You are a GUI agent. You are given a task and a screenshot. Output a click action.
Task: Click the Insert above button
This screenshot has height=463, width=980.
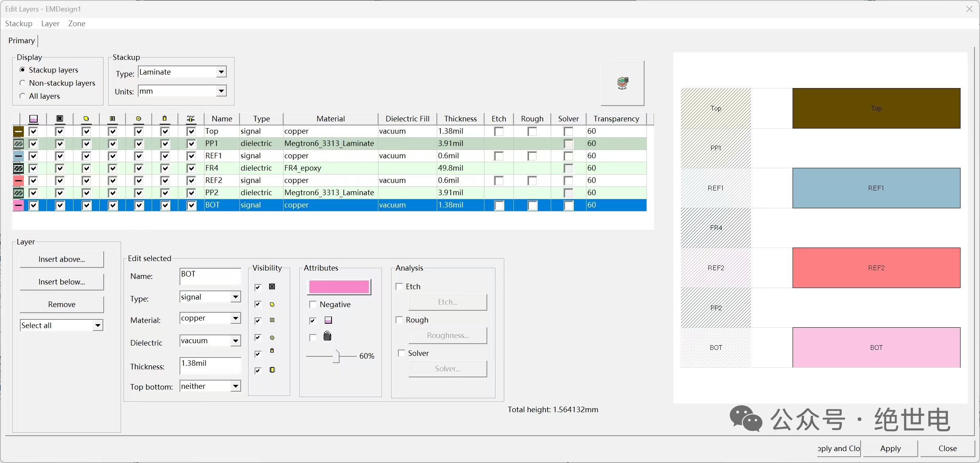pos(62,259)
